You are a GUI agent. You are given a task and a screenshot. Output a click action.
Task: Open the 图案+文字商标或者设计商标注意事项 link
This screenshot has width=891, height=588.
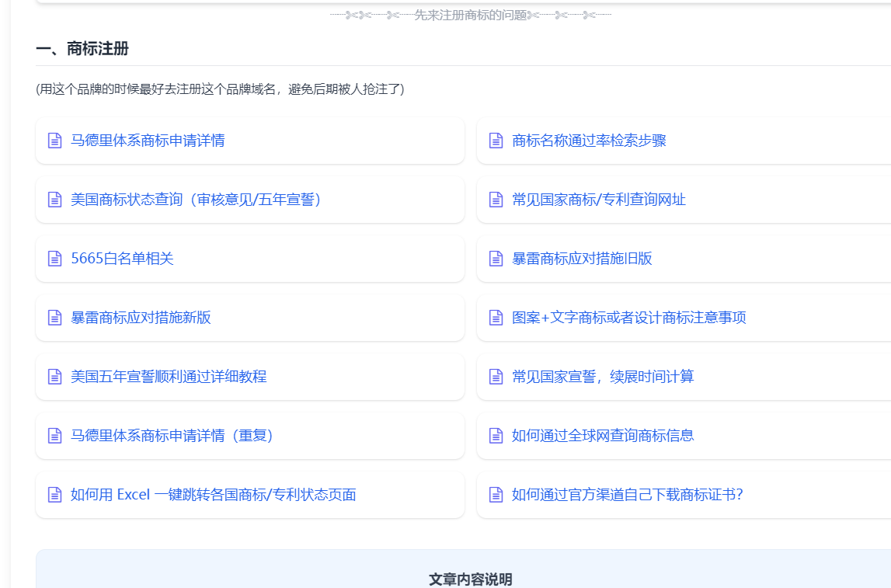[628, 318]
